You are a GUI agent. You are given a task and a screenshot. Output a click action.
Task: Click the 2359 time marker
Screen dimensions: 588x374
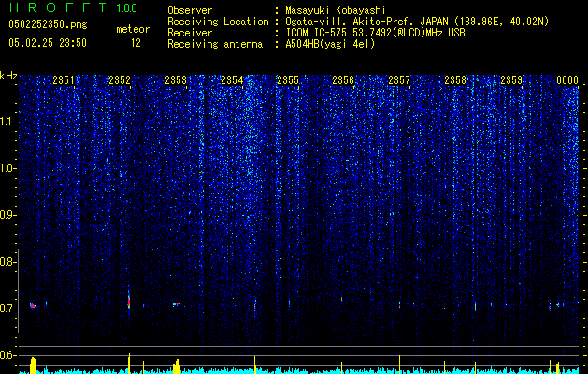click(511, 80)
